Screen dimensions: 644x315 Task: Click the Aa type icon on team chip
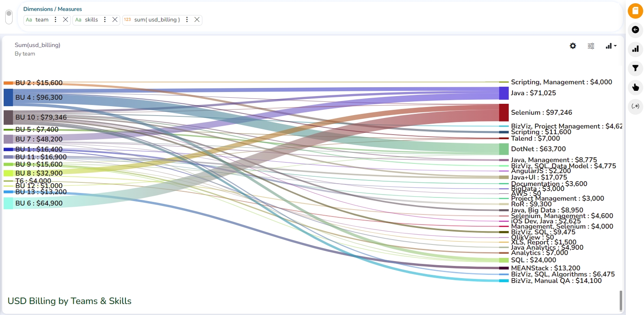tap(29, 20)
